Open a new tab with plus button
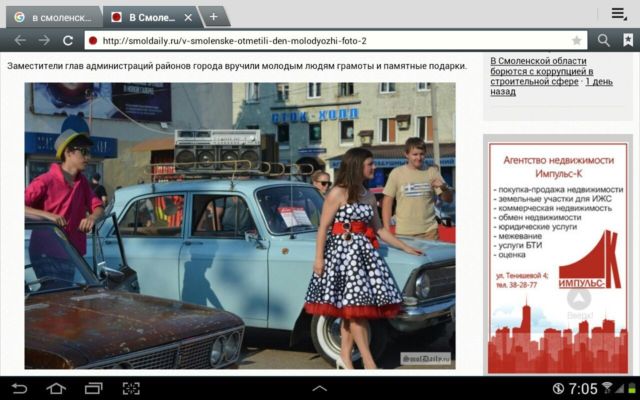640x400 pixels. [x=213, y=16]
